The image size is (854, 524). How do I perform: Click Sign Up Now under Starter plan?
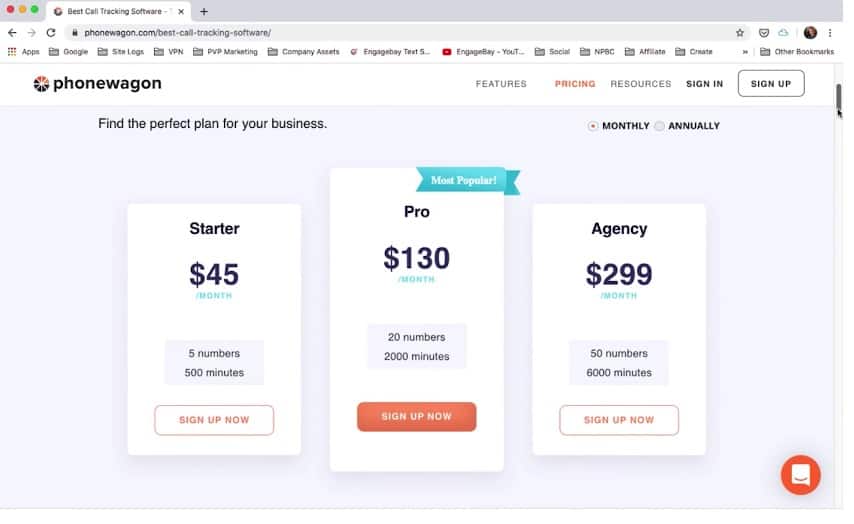pos(214,420)
